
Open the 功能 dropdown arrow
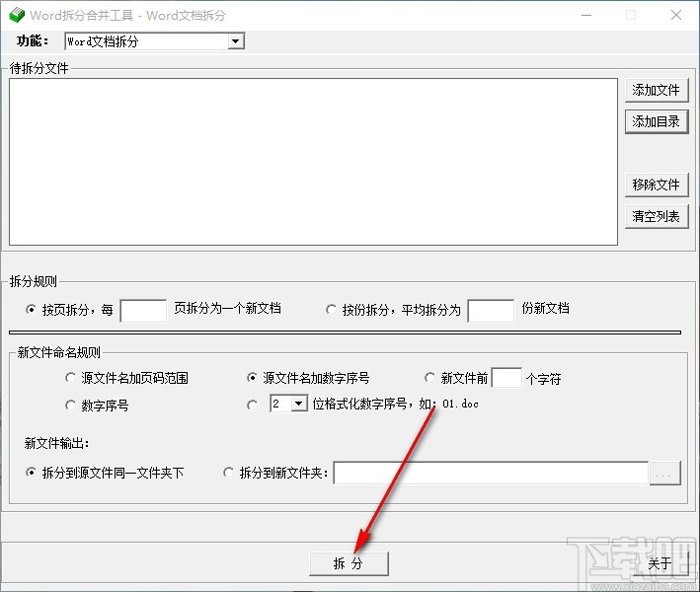[x=235, y=41]
